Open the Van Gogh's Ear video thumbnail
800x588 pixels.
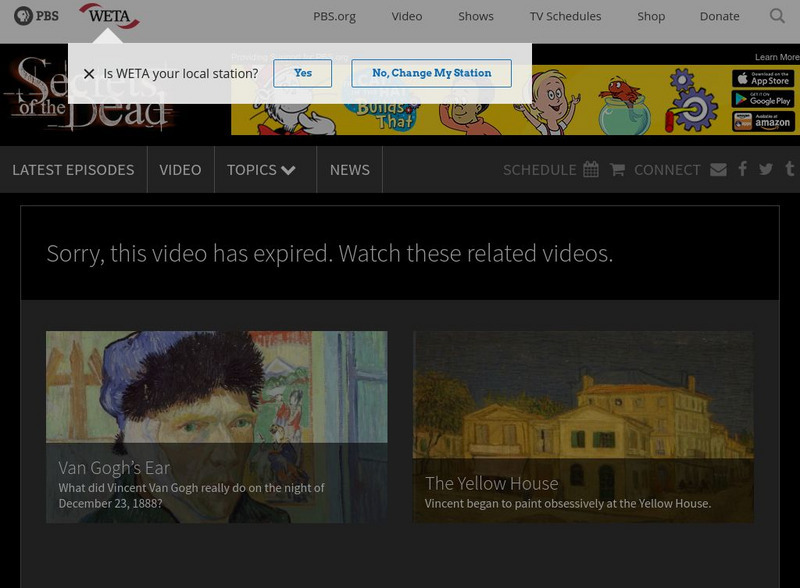(217, 427)
